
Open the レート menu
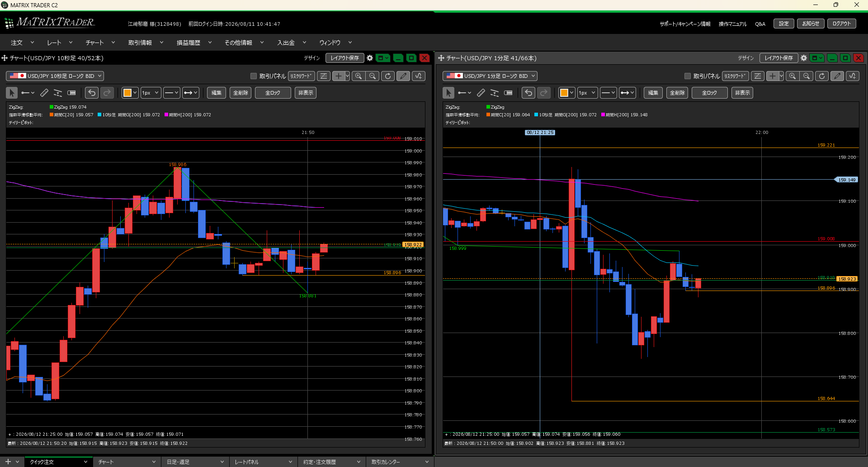click(60, 43)
